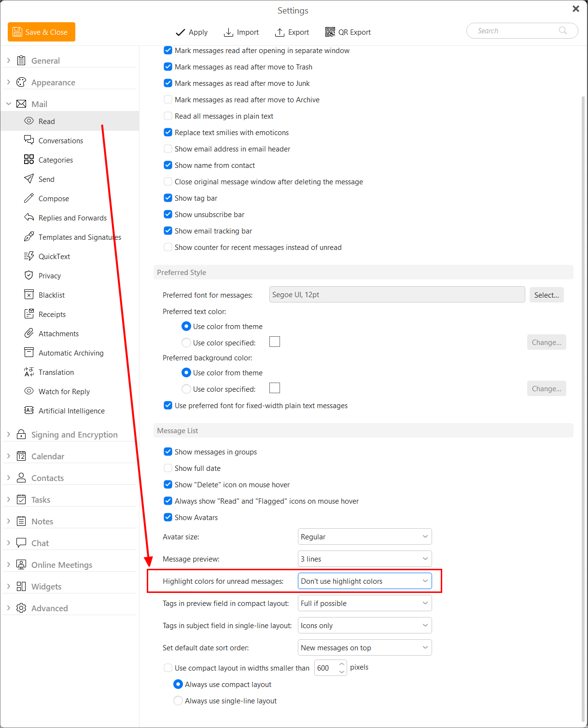
Task: Open Artificial Intelligence mail settings
Action: pos(71,411)
